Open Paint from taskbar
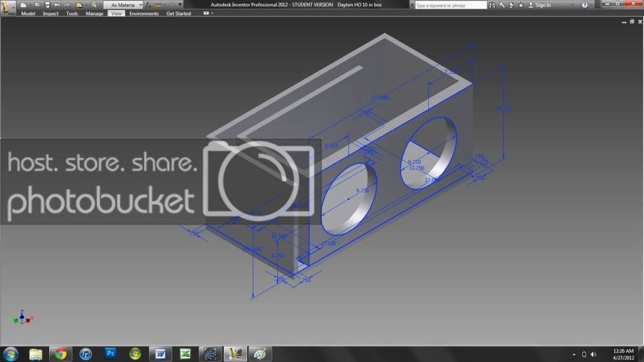This screenshot has height=362, width=644. point(260,354)
